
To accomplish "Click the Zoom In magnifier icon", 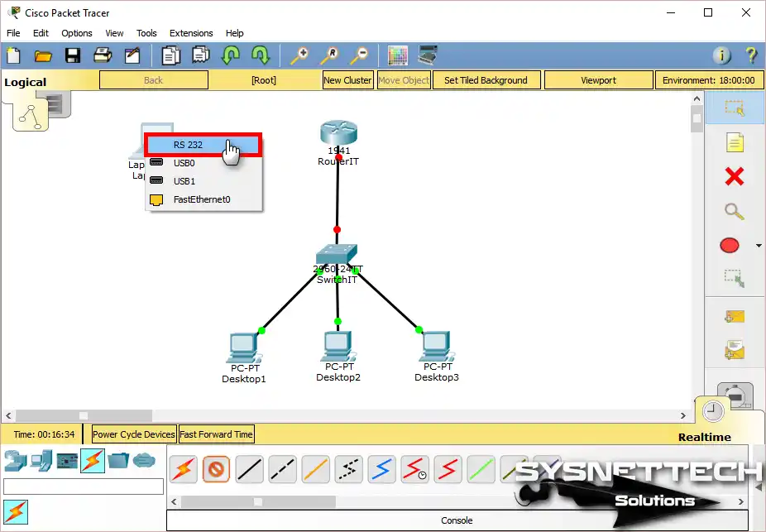I will point(298,55).
